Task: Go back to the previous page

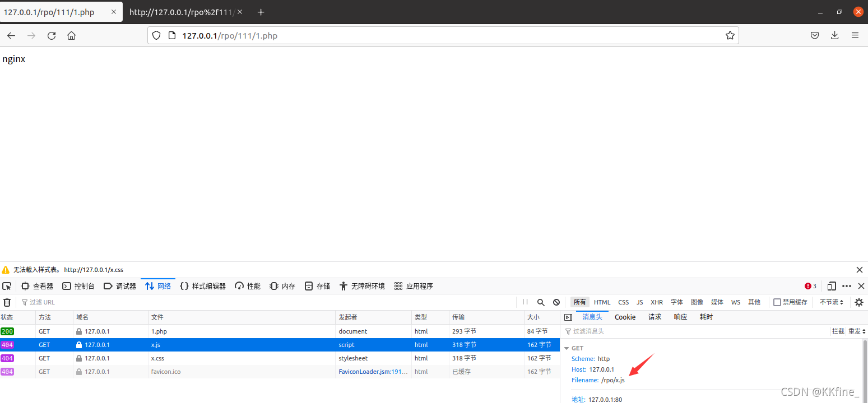Action: coord(11,35)
